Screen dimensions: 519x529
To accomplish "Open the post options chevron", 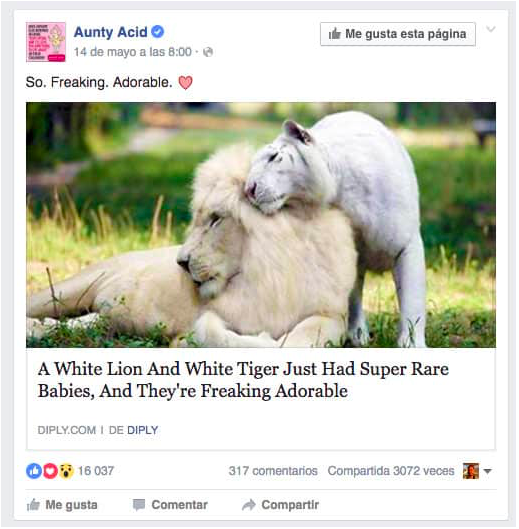I will point(491,29).
